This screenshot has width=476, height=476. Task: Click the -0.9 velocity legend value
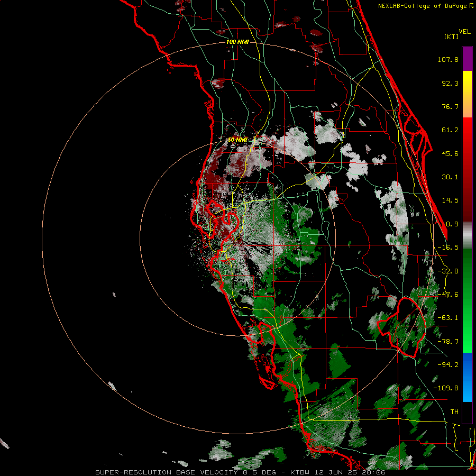450,224
